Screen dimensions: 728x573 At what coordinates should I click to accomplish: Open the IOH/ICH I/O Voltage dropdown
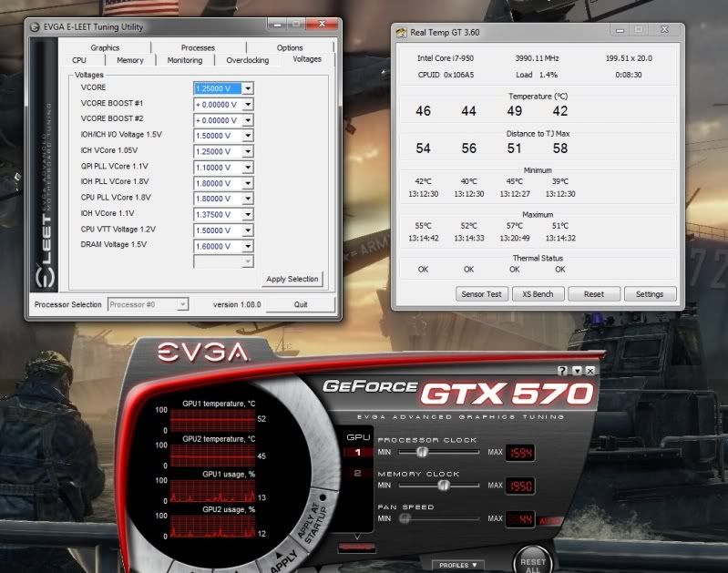coord(248,136)
